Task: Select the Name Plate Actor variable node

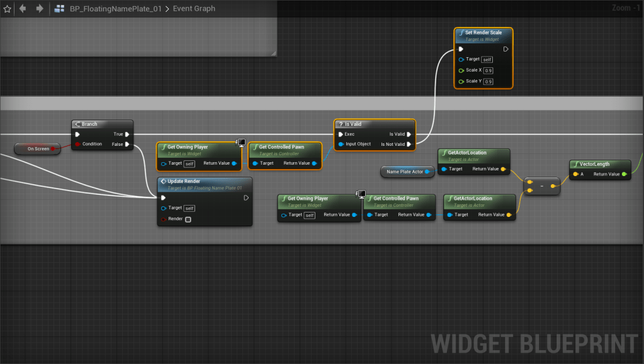Action: point(404,172)
